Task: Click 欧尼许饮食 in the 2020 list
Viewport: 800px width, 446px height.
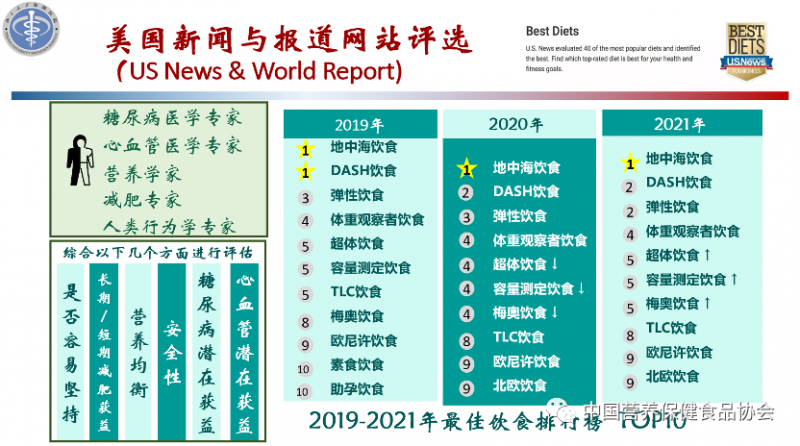Action: pyautogui.click(x=527, y=362)
